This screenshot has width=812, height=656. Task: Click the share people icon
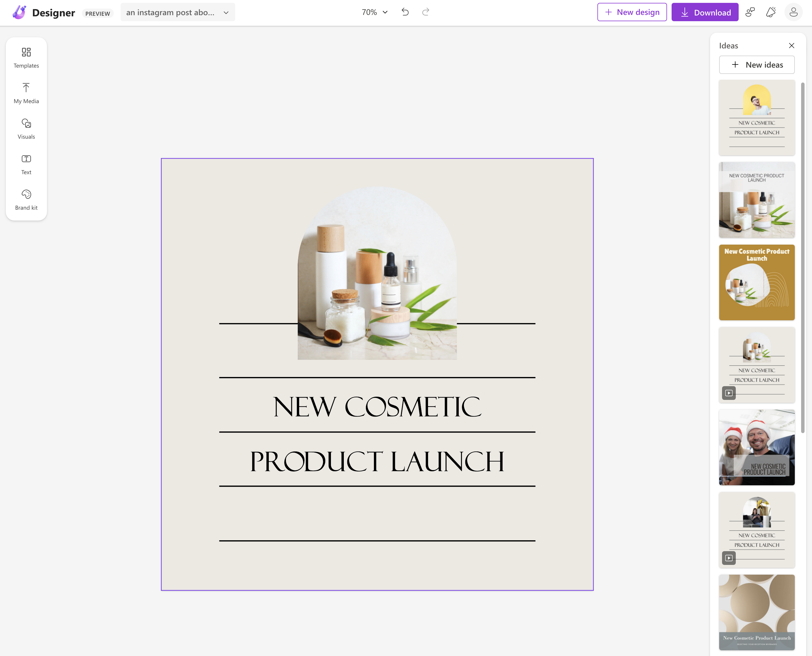click(750, 12)
